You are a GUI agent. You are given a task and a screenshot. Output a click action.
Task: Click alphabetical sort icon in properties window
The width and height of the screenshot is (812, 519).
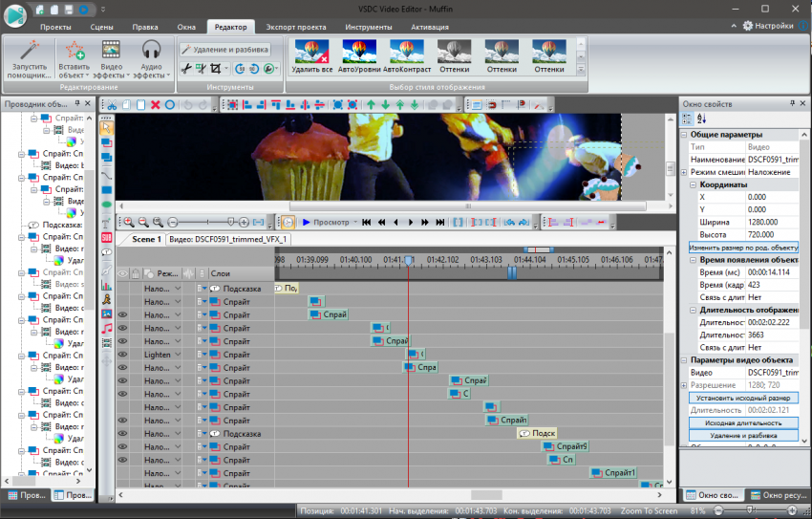[701, 119]
